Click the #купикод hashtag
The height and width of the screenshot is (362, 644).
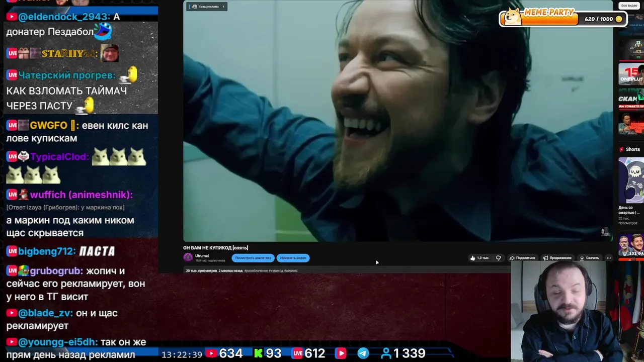click(x=276, y=270)
